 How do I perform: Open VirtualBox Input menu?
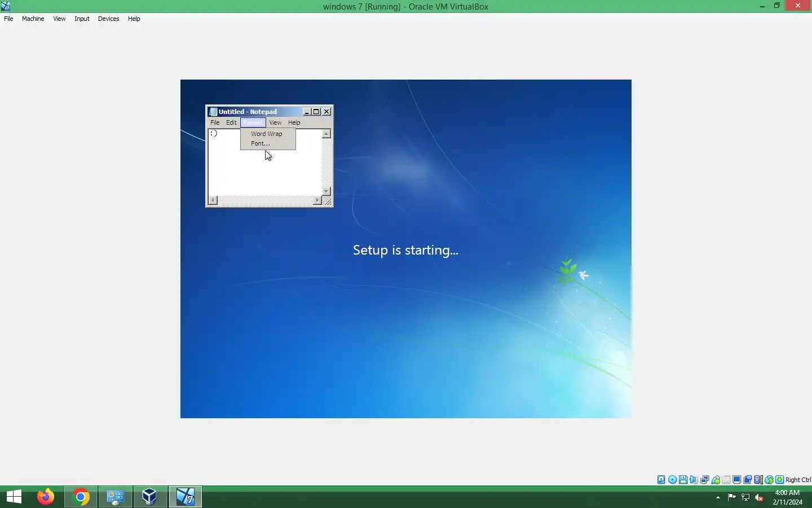pyautogui.click(x=82, y=19)
